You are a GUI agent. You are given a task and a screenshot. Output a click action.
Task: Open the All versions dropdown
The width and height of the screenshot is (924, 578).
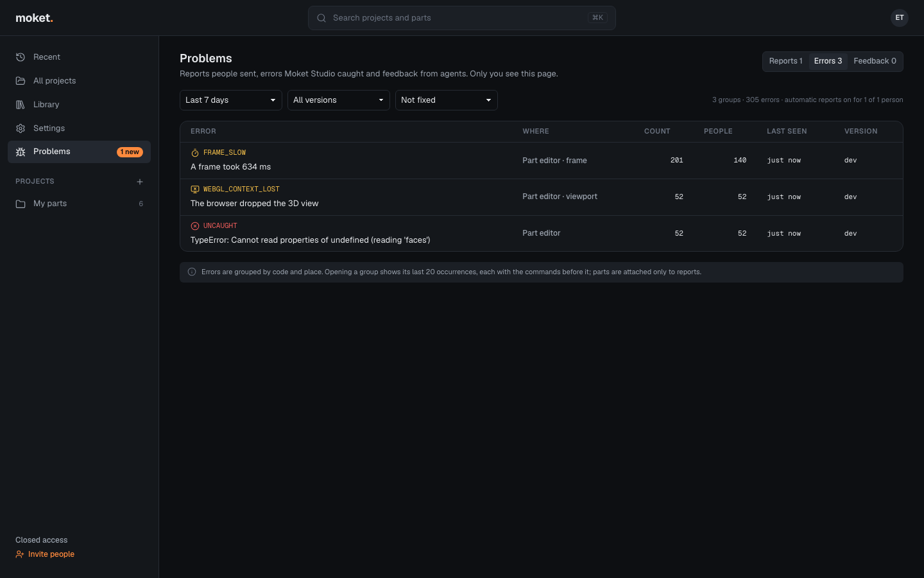339,100
